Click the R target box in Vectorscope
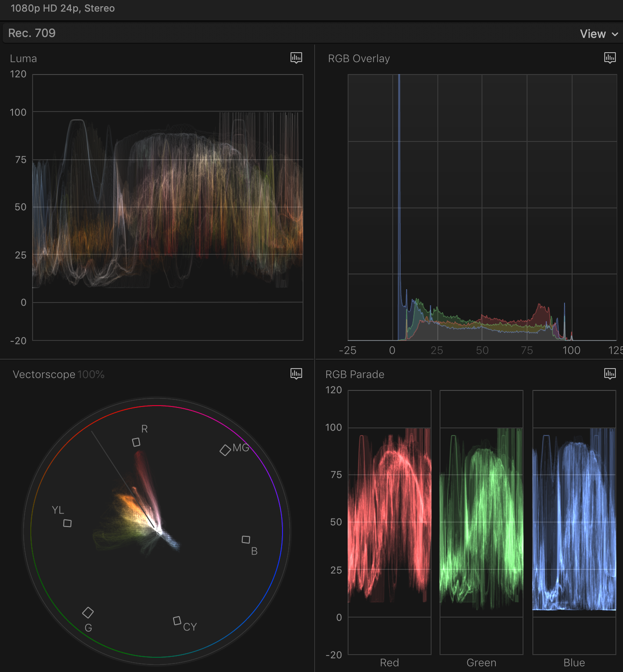The height and width of the screenshot is (672, 623). click(136, 442)
